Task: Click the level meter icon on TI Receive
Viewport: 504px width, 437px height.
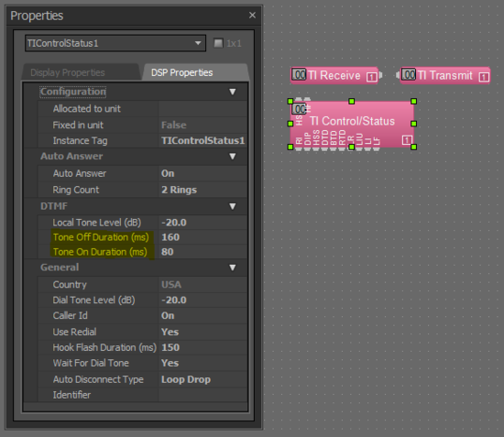Action: tap(299, 75)
